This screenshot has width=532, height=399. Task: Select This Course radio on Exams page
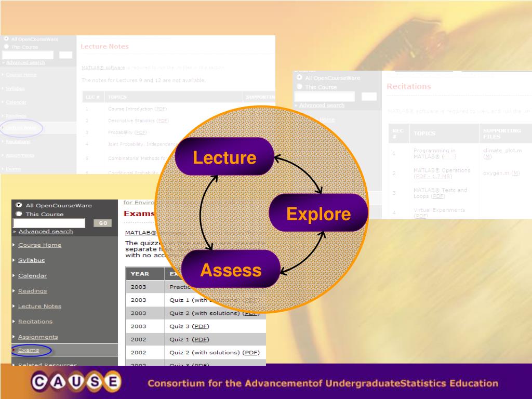(x=19, y=214)
